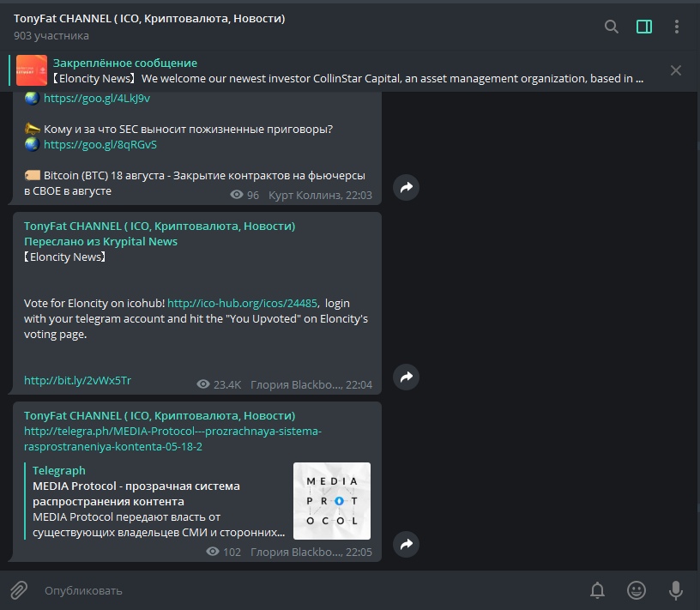This screenshot has width=700, height=610.
Task: Click the 'Глория Blackbo..., 22:04' signature
Action: click(311, 385)
